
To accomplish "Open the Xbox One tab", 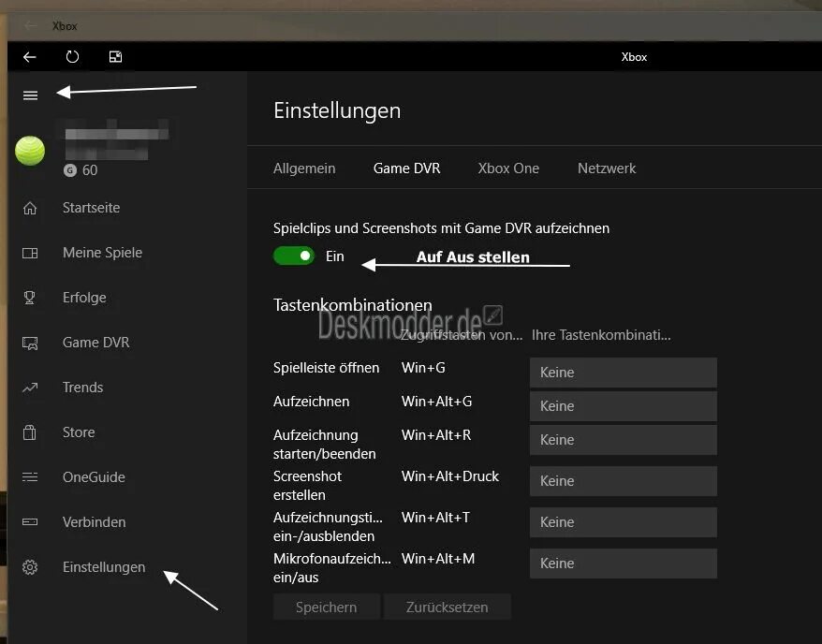I will (x=508, y=168).
